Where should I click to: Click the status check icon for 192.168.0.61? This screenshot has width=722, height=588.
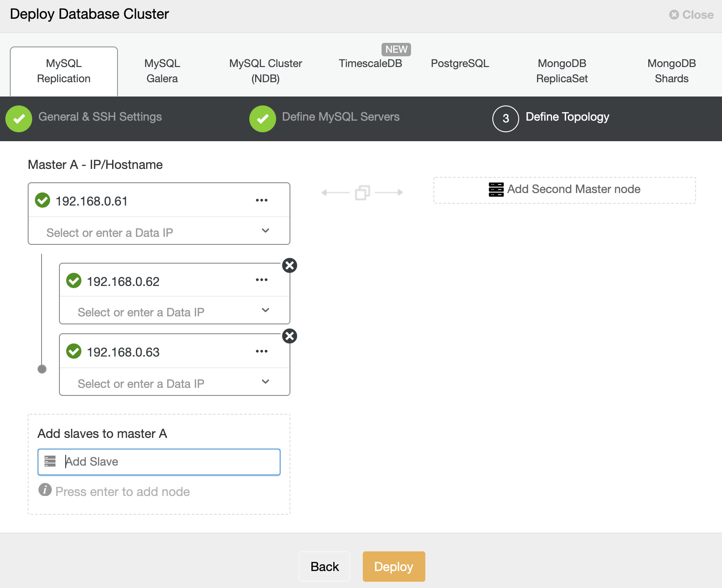[42, 200]
